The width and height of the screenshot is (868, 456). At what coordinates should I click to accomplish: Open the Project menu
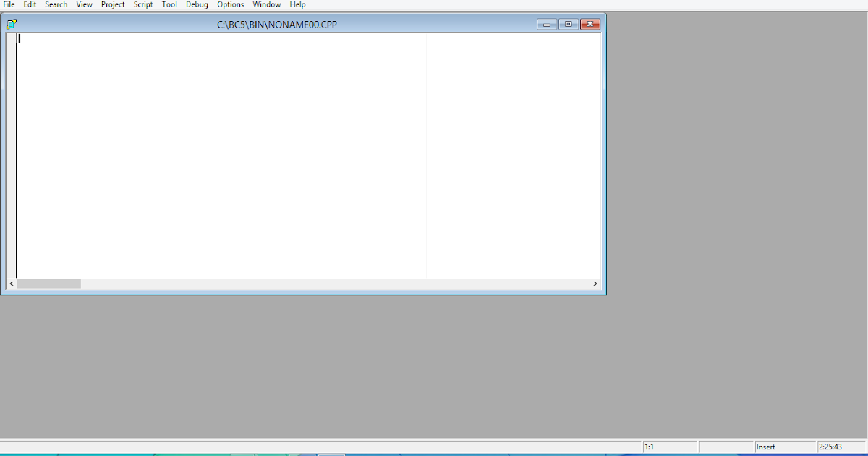click(x=113, y=4)
